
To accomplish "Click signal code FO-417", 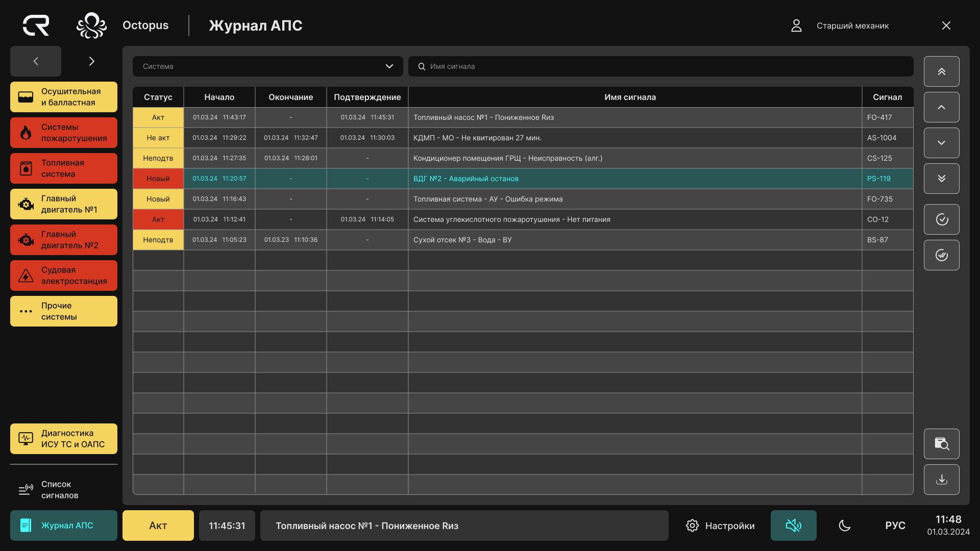I will tap(879, 117).
